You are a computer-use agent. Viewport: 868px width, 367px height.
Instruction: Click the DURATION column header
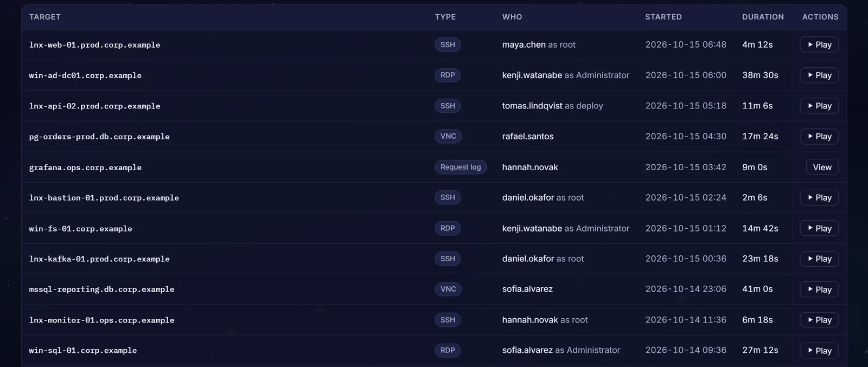763,17
